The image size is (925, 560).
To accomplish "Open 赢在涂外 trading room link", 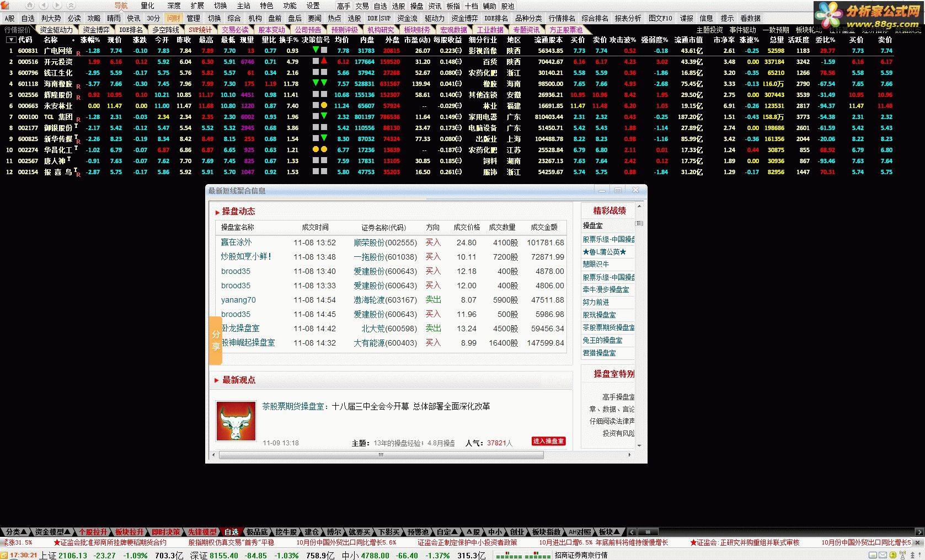I will point(236,243).
